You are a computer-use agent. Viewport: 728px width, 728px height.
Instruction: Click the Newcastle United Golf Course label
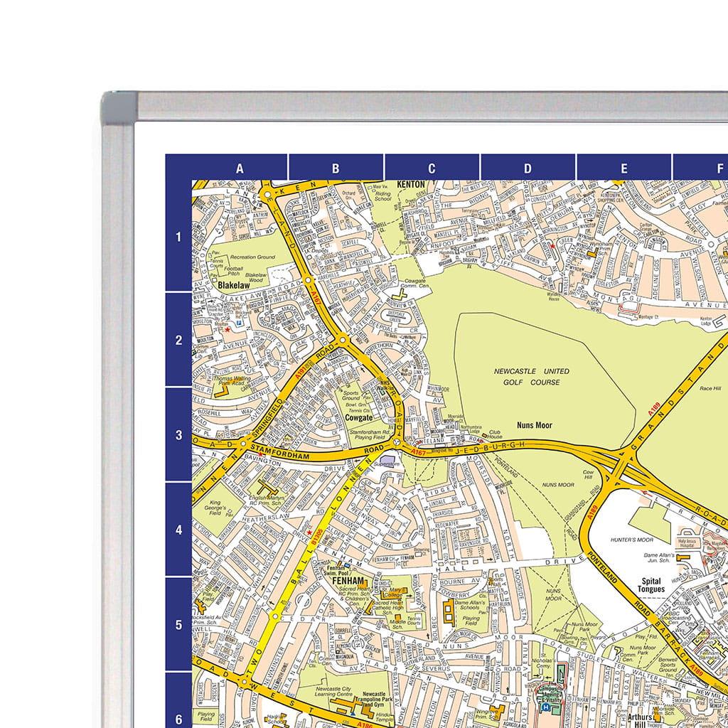[x=532, y=377]
